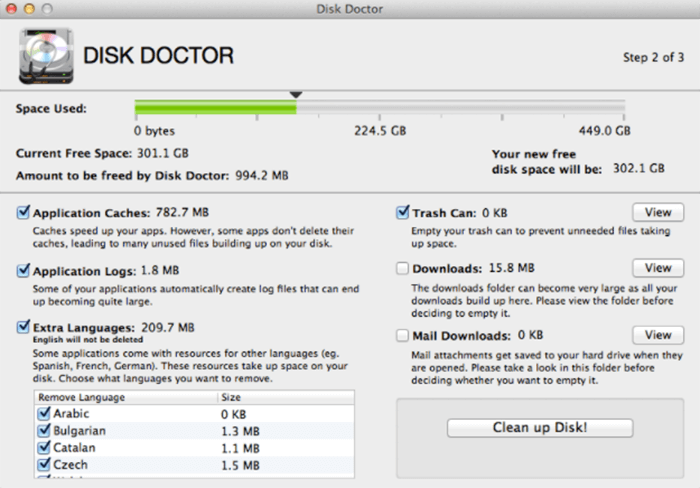Close the Disk Doctor window
700x488 pixels.
(11, 8)
